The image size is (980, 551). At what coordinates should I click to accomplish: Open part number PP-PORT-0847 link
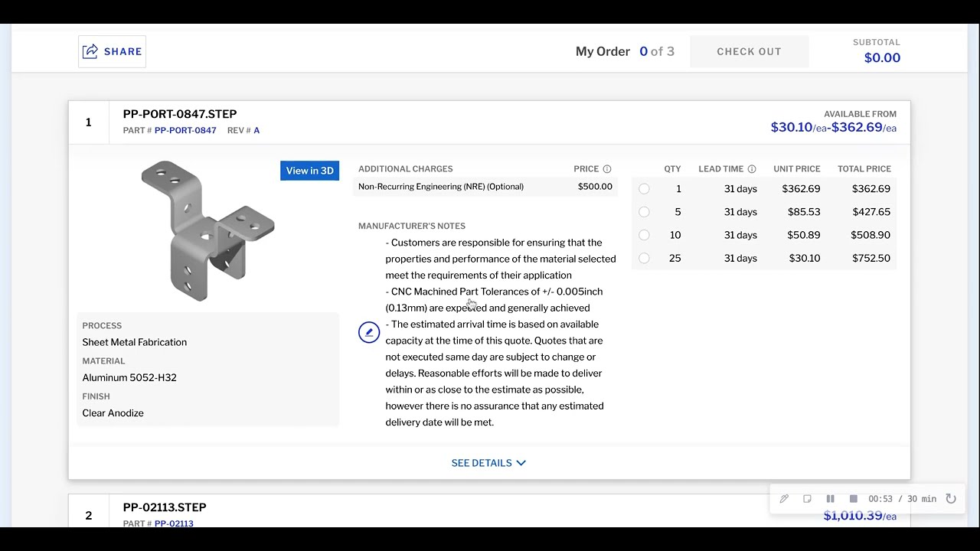click(185, 131)
